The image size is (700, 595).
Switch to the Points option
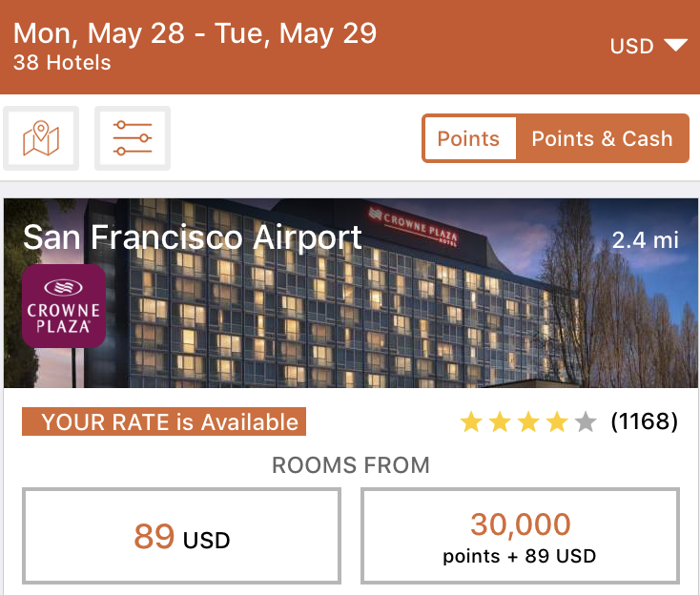[x=468, y=138]
